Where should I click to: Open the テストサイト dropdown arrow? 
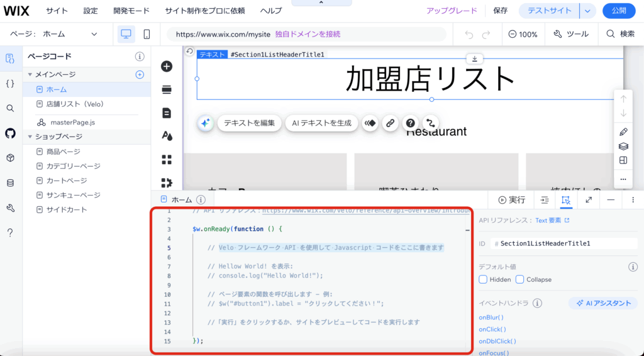click(x=588, y=11)
